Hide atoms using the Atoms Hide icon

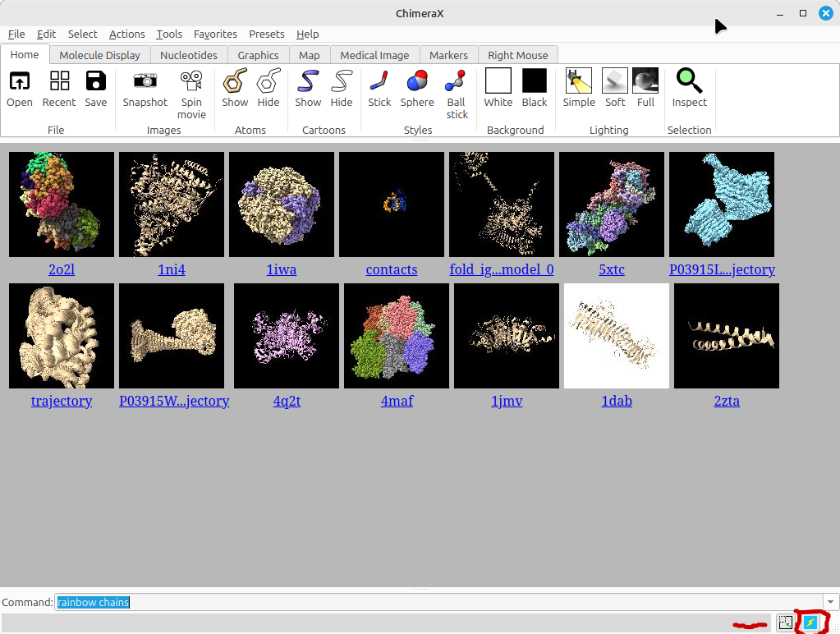coord(269,81)
